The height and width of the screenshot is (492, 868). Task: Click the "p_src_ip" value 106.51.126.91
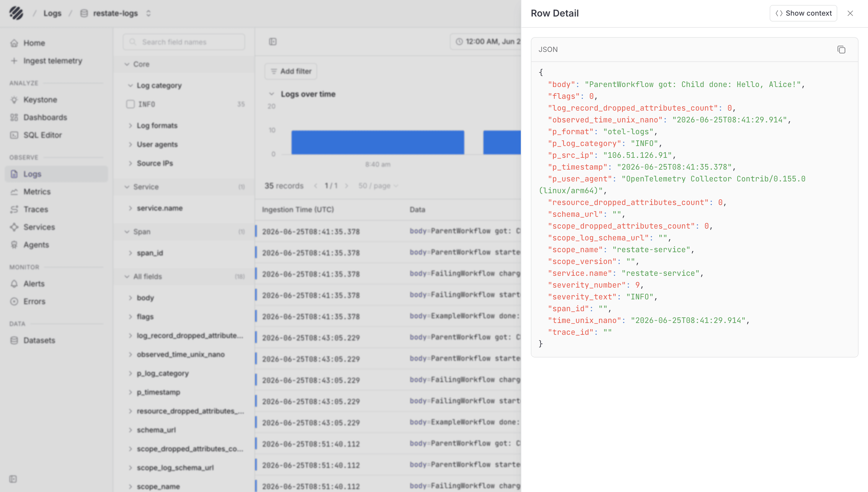point(637,155)
